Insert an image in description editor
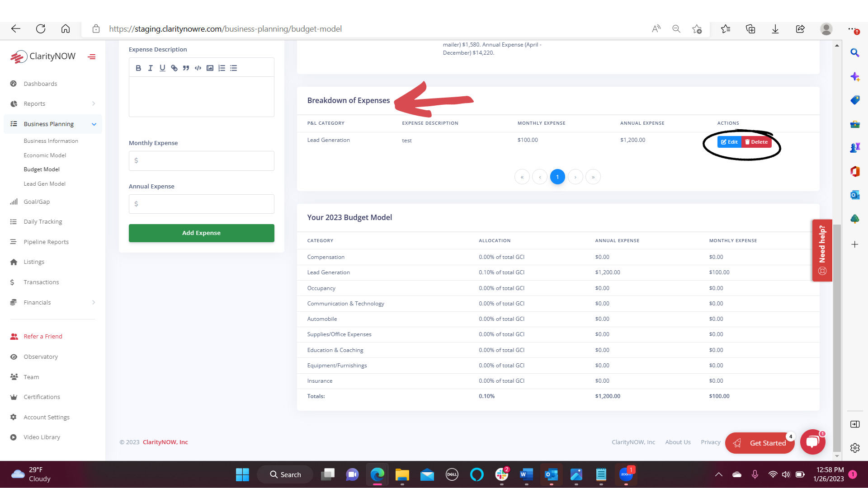The height and width of the screenshot is (488, 868). [x=210, y=68]
